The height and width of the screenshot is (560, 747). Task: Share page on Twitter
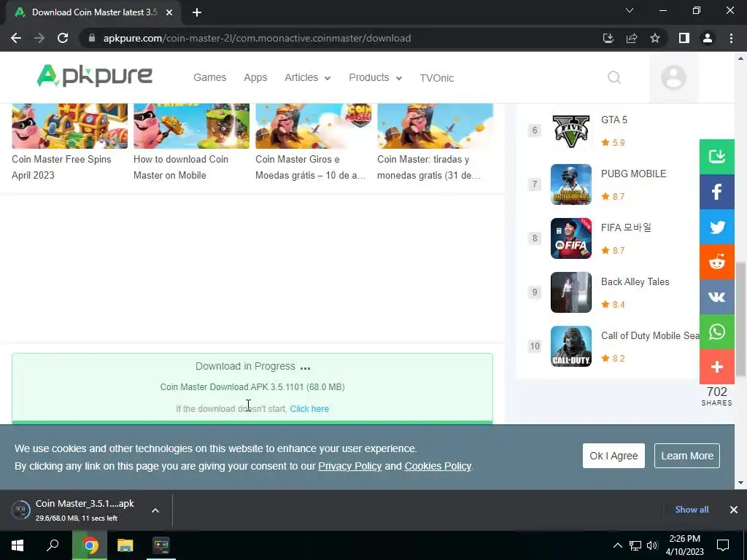click(x=716, y=227)
